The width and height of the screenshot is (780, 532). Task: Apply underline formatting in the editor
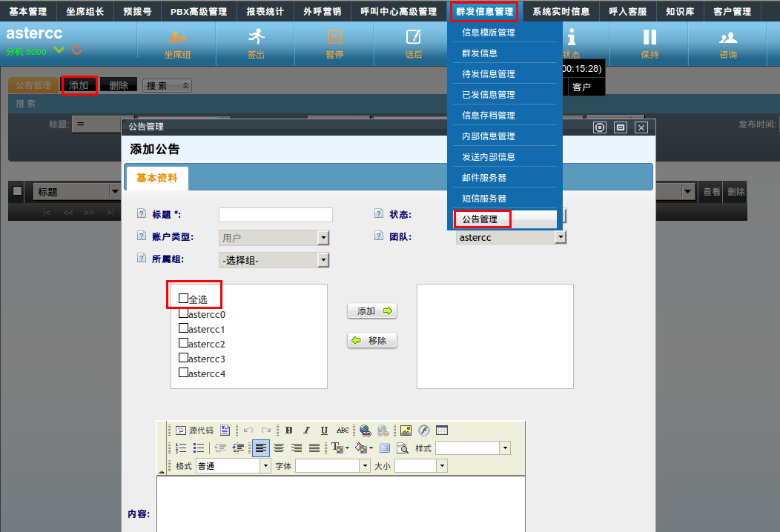(x=324, y=430)
